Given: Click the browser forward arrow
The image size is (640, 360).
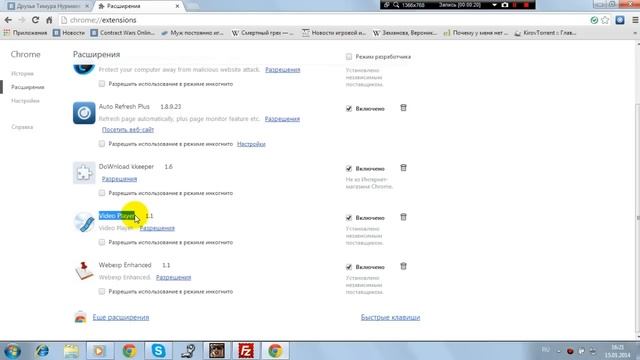Looking at the screenshot, I should pyautogui.click(x=22, y=20).
